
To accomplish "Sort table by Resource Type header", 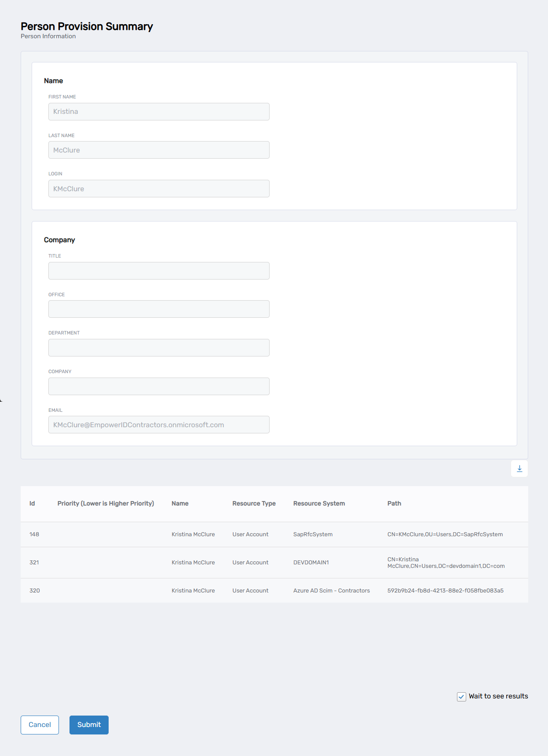I will coord(254,504).
